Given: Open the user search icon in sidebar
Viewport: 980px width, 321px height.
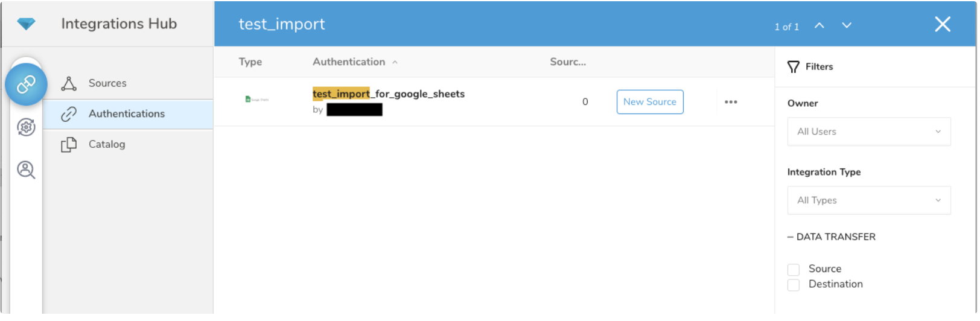Looking at the screenshot, I should pyautogui.click(x=26, y=170).
